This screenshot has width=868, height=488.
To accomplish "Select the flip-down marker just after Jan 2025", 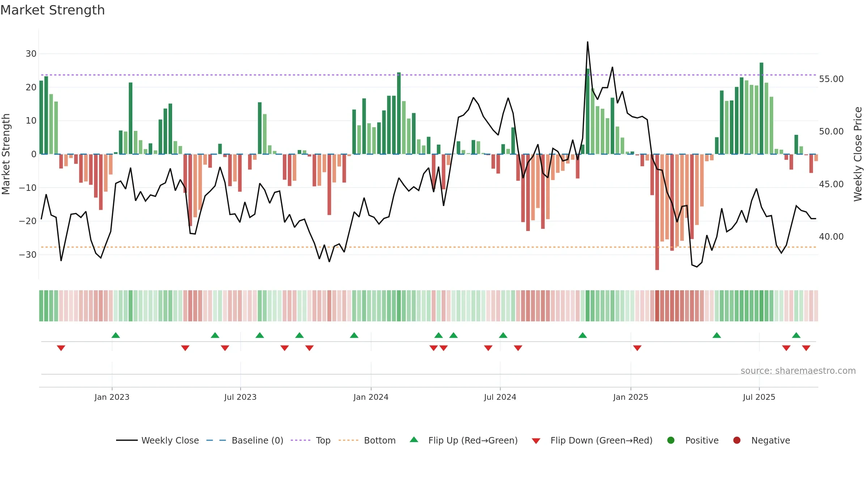I will point(637,348).
